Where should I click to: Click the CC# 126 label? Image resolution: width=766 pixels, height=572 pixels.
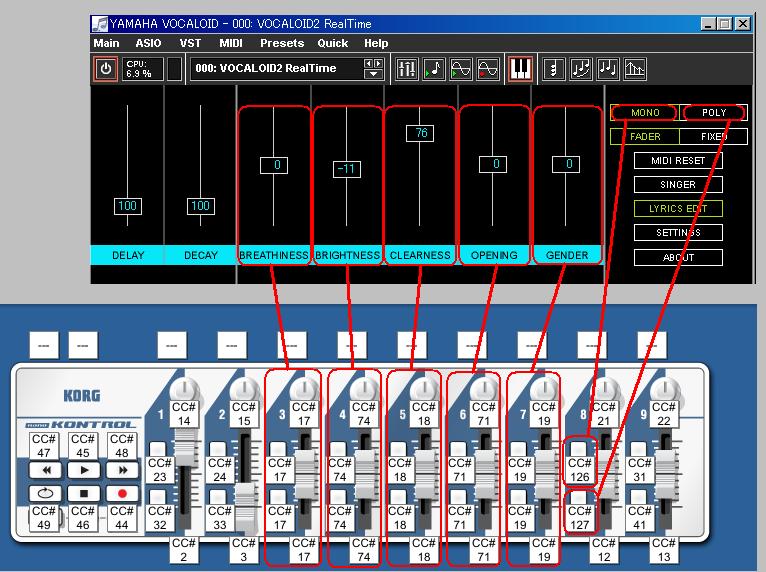click(x=579, y=470)
